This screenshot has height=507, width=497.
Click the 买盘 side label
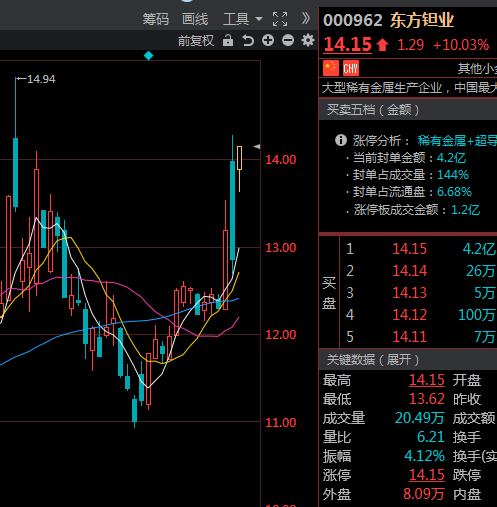(x=329, y=293)
